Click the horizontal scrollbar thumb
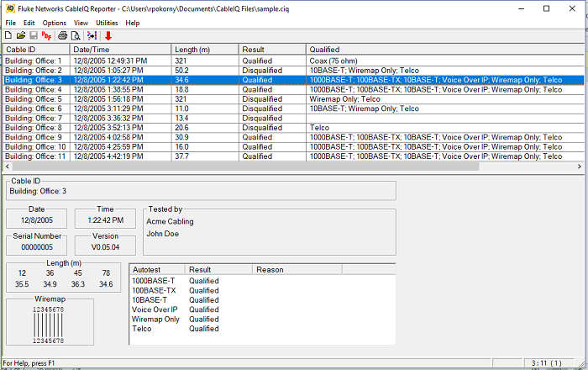This screenshot has height=370, width=588. click(245, 166)
